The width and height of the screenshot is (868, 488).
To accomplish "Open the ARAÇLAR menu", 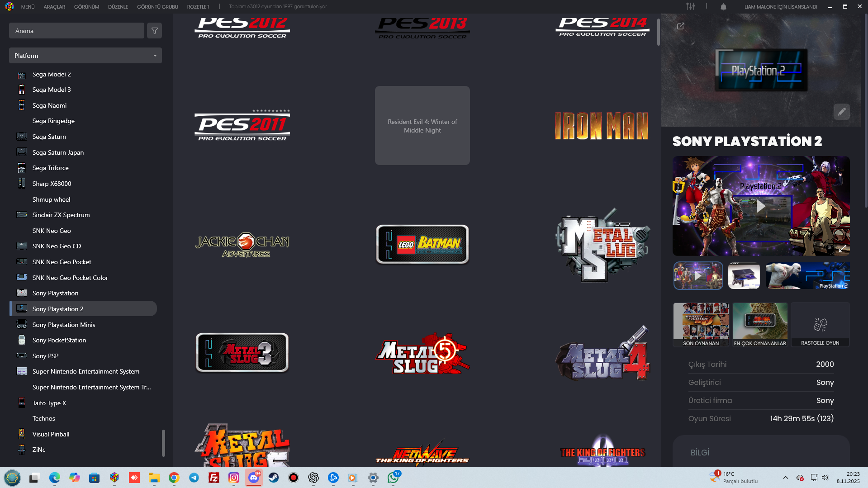I will pos(54,7).
